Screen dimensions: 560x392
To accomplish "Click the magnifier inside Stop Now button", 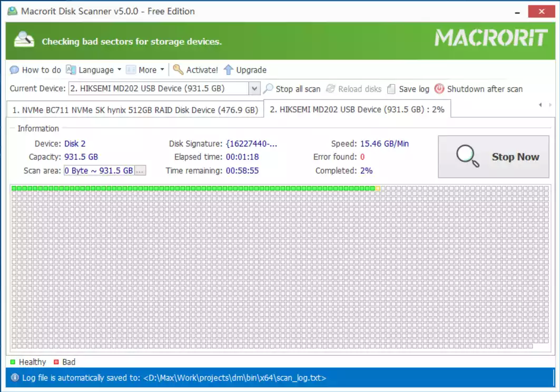I will pos(466,156).
